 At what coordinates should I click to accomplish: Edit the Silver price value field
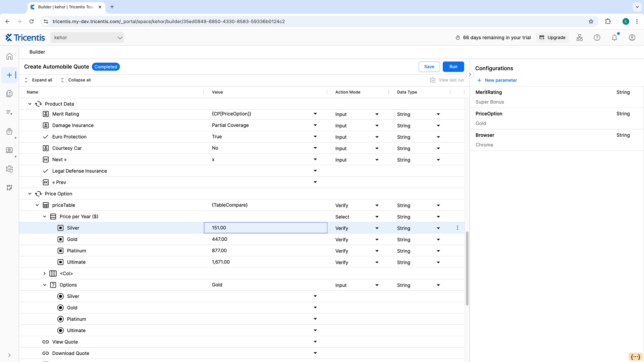(265, 228)
